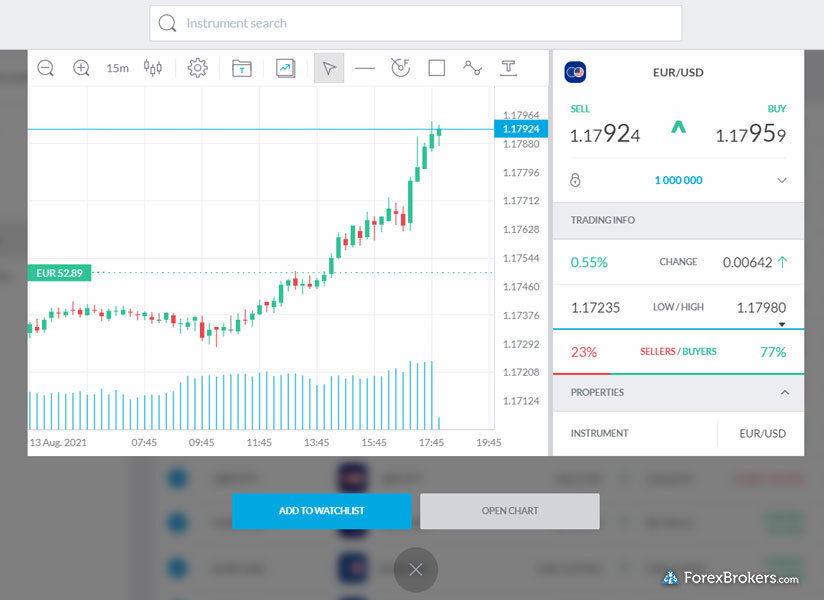The image size is (824, 600).
Task: Open the candlestick chart type selector
Action: 153,68
